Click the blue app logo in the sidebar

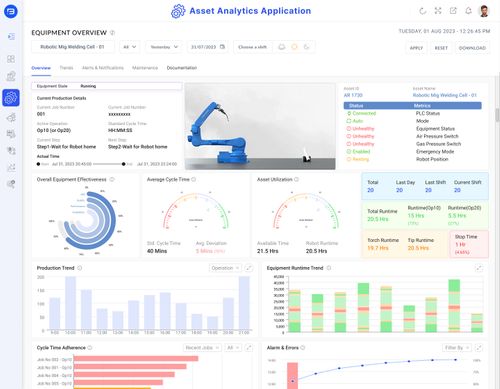pyautogui.click(x=11, y=11)
